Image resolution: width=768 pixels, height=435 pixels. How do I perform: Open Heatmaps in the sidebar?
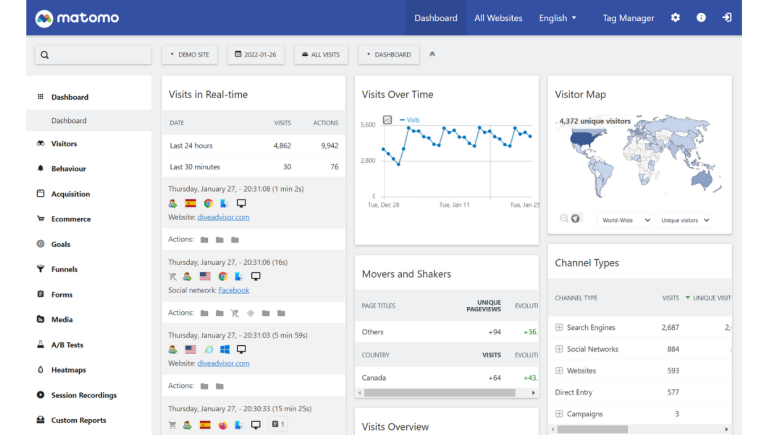point(69,370)
